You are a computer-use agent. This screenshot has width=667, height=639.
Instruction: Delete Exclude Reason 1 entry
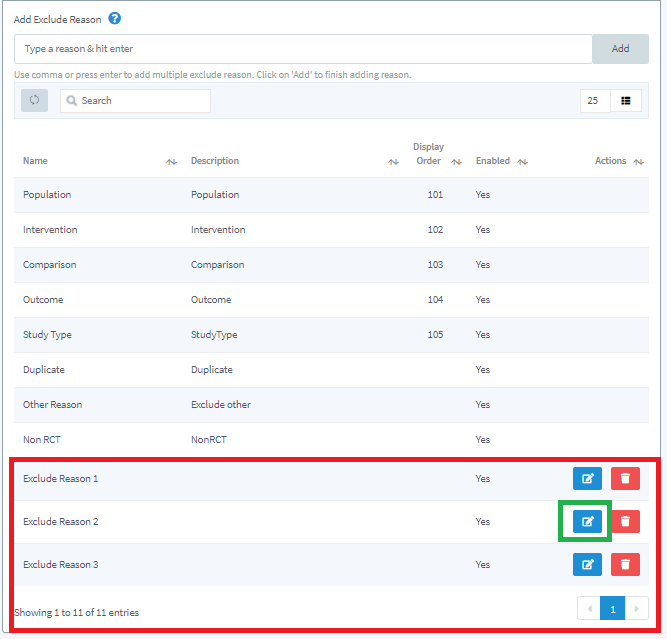[625, 479]
